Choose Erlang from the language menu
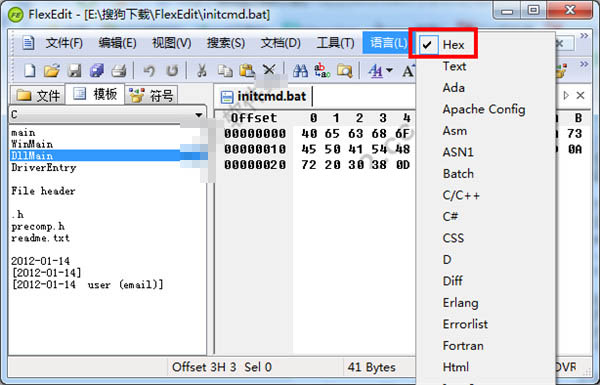600x385 pixels. (x=460, y=303)
